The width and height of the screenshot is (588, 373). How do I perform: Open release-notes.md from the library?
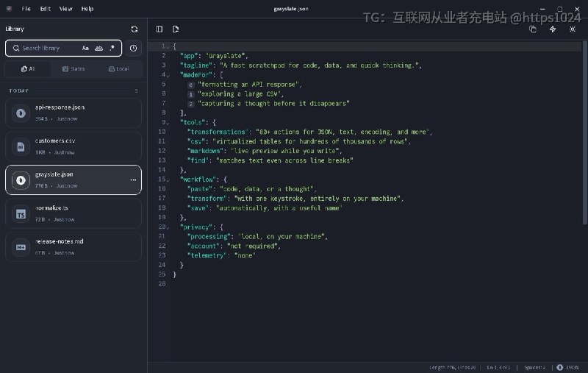[x=73, y=247]
